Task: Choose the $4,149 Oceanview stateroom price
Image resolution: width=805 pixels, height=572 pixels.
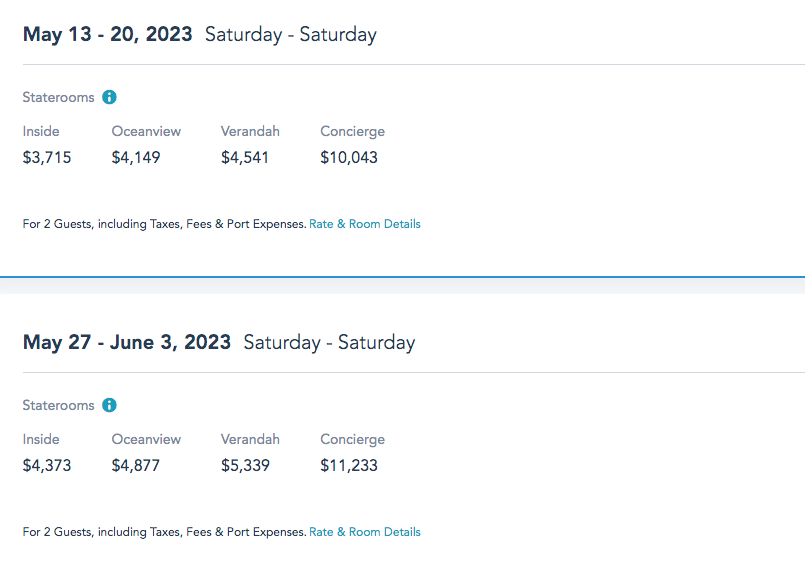Action: tap(136, 157)
